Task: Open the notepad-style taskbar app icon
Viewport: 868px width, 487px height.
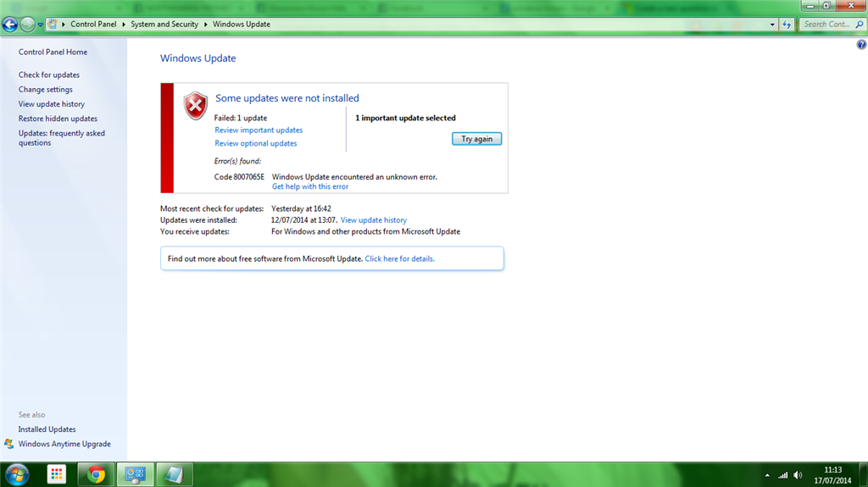Action: click(175, 474)
